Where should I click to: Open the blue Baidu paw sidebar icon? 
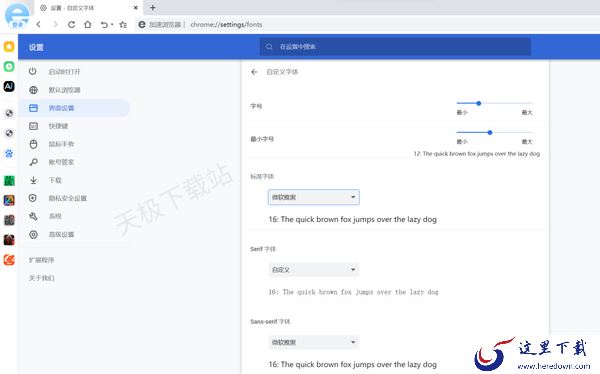9,154
